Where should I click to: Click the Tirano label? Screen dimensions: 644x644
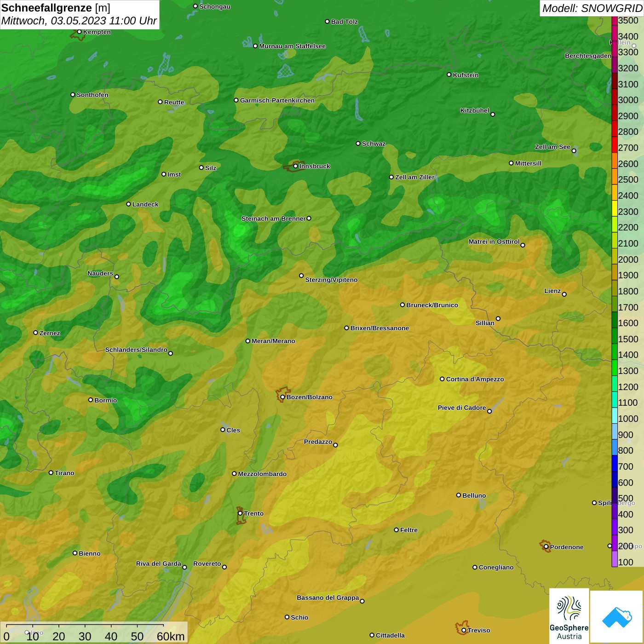(x=64, y=473)
